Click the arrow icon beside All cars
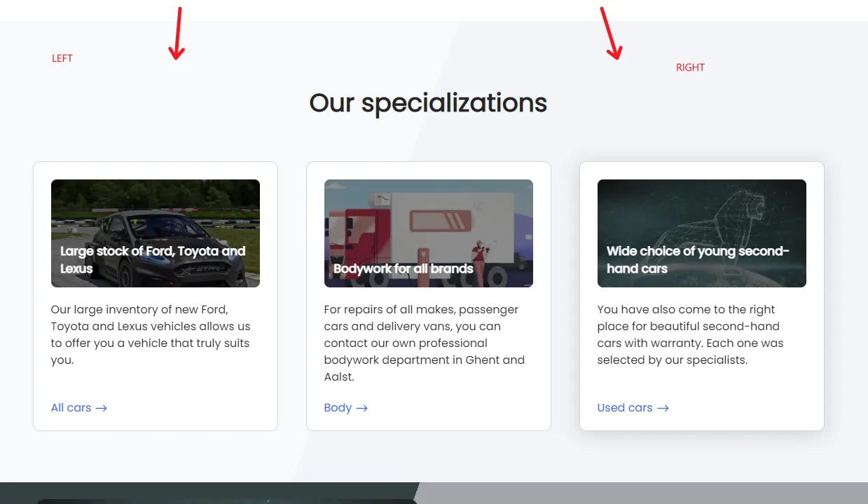868x504 pixels. click(101, 408)
